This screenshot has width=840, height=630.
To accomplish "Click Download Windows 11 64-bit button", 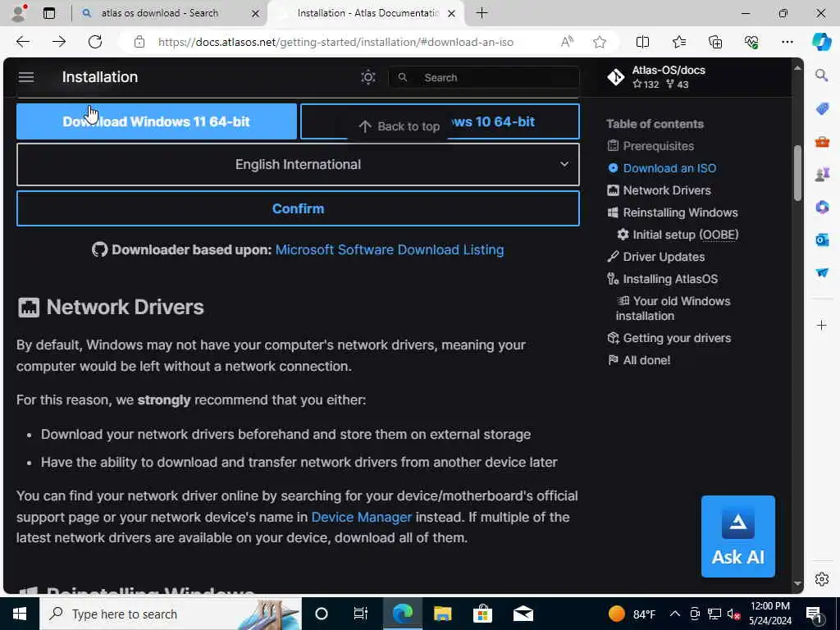I will [x=157, y=121].
